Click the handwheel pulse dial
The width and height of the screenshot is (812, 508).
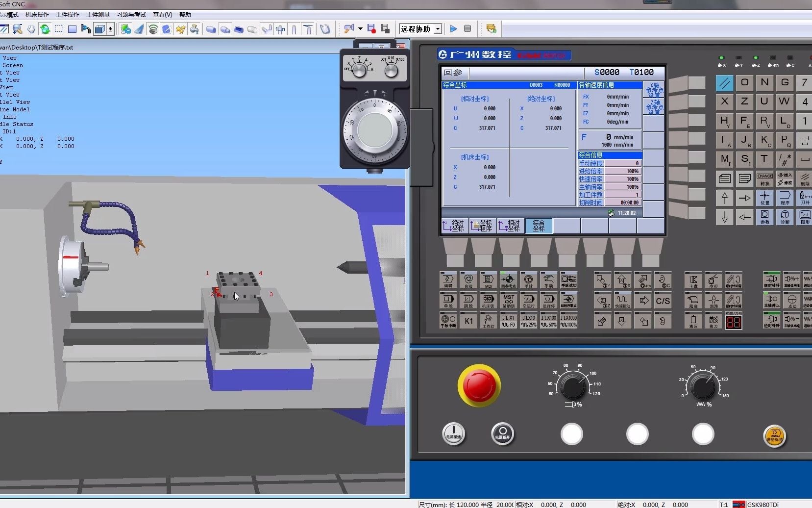(375, 130)
